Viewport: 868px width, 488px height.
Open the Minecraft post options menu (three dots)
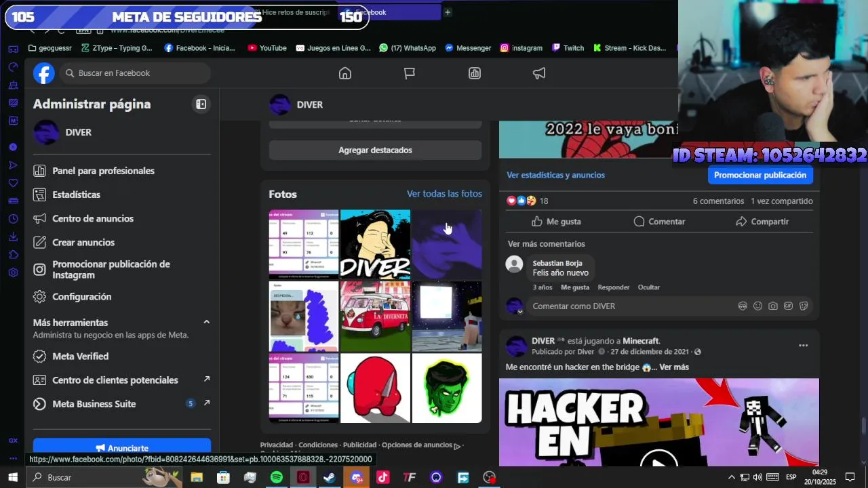[x=804, y=346]
